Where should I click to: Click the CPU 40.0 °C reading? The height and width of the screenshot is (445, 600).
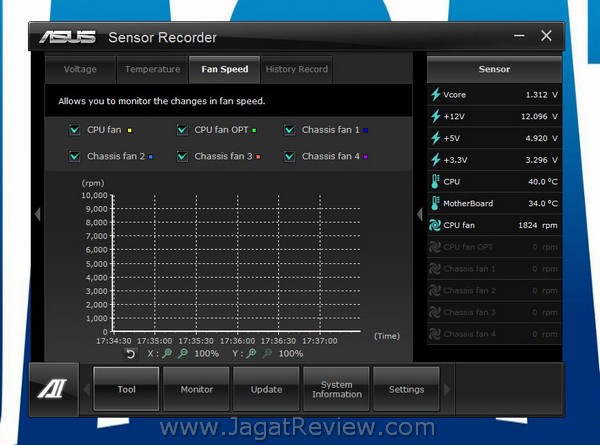pos(543,182)
